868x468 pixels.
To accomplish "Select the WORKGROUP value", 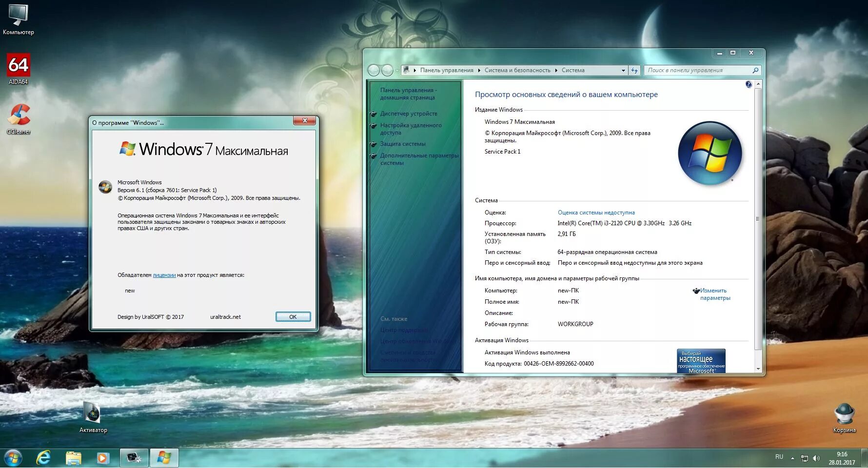I will [575, 324].
